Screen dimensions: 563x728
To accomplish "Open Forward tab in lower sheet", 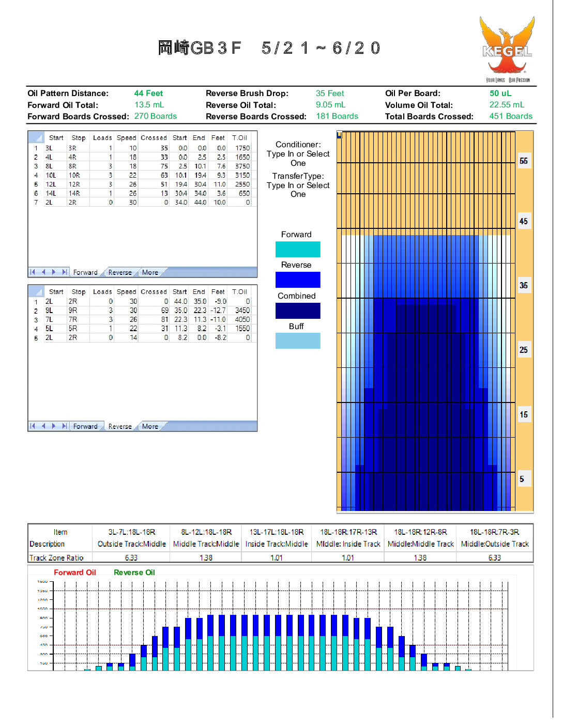I will click(x=85, y=426).
